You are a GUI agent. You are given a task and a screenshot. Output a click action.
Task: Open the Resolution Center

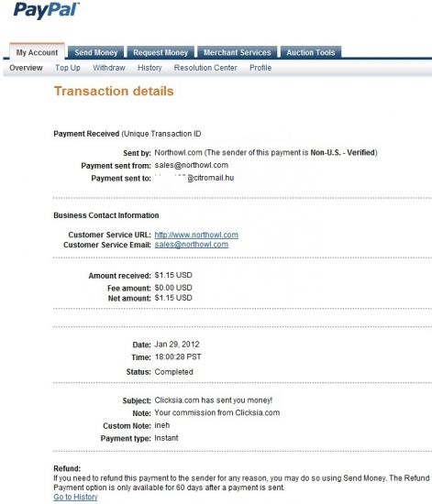205,68
